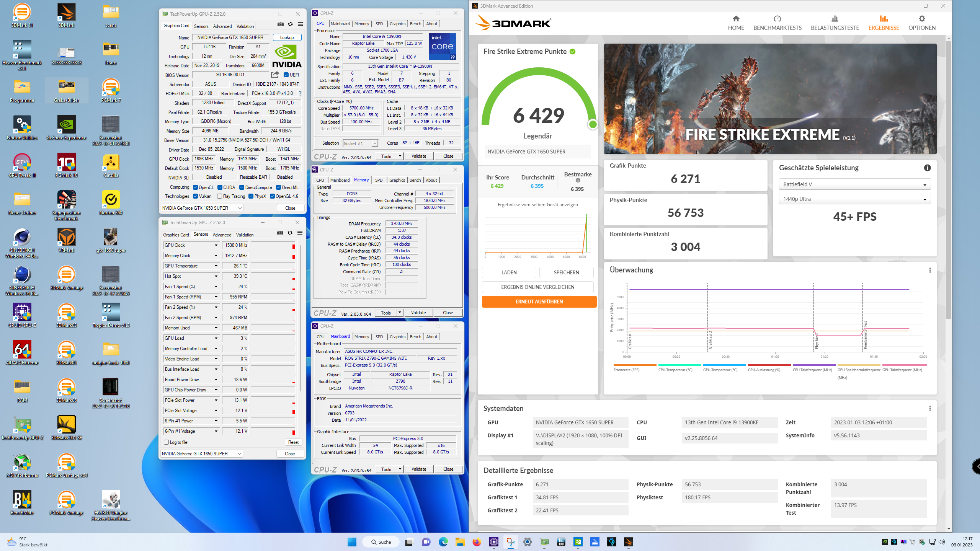
Task: Open Microsoft Edge from the taskbar
Action: click(443, 542)
